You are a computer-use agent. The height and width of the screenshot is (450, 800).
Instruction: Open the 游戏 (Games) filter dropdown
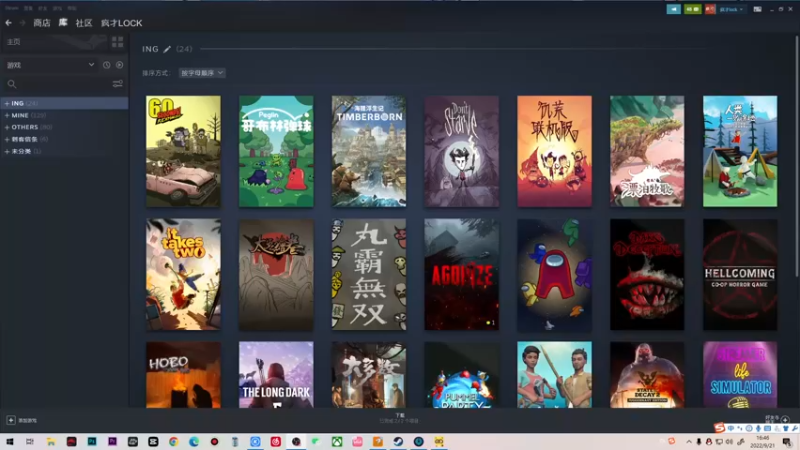click(50, 65)
